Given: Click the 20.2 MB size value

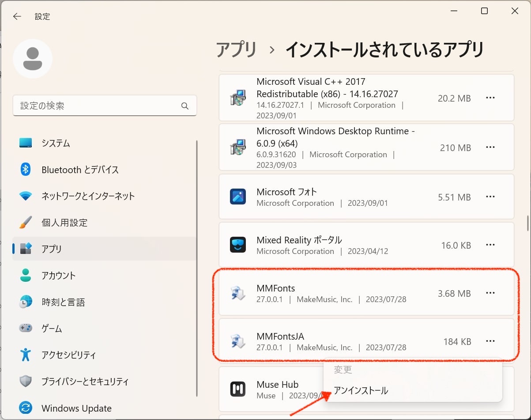Looking at the screenshot, I should 454,98.
